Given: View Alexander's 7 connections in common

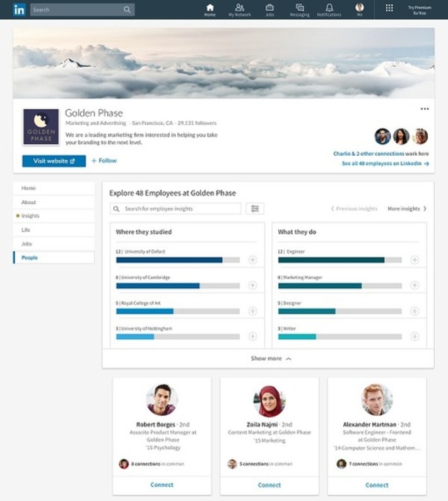Looking at the screenshot, I should tap(375, 464).
